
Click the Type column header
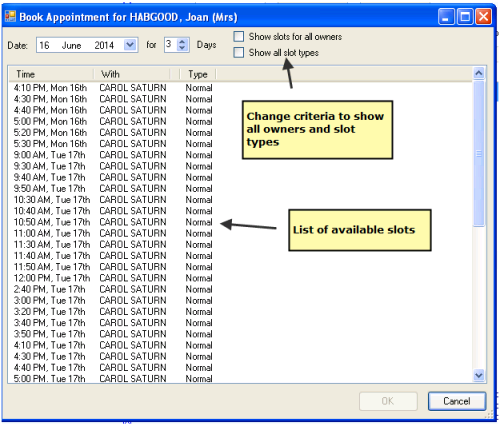tap(198, 74)
